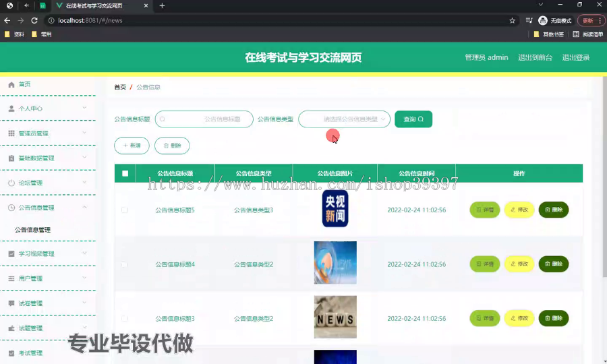Open 其他书签 bookmarks folder

[x=548, y=34]
